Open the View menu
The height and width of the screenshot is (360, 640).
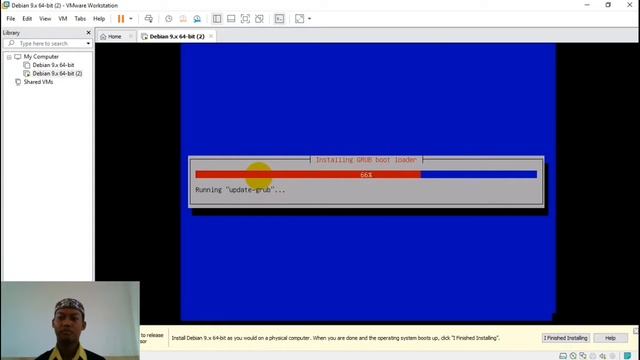[x=45, y=19]
